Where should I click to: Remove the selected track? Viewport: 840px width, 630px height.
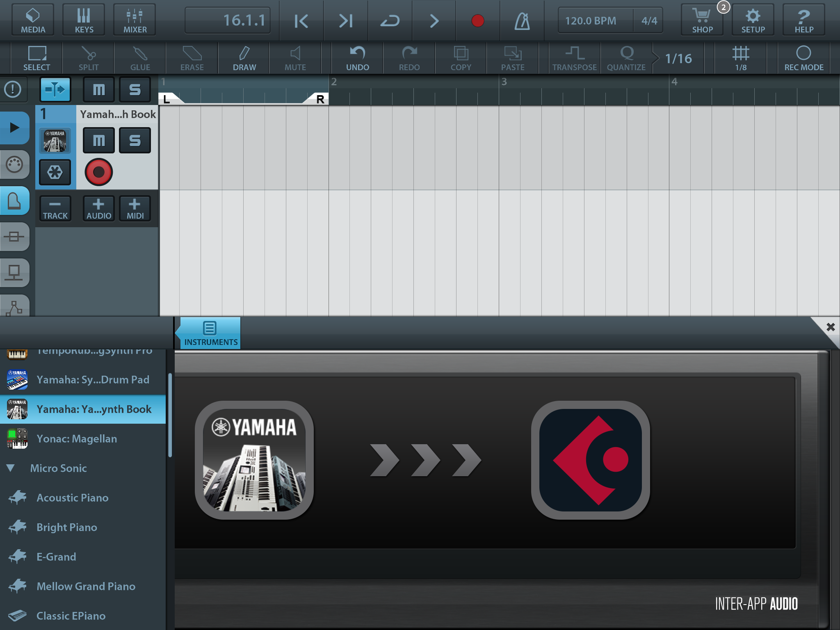[x=55, y=208]
